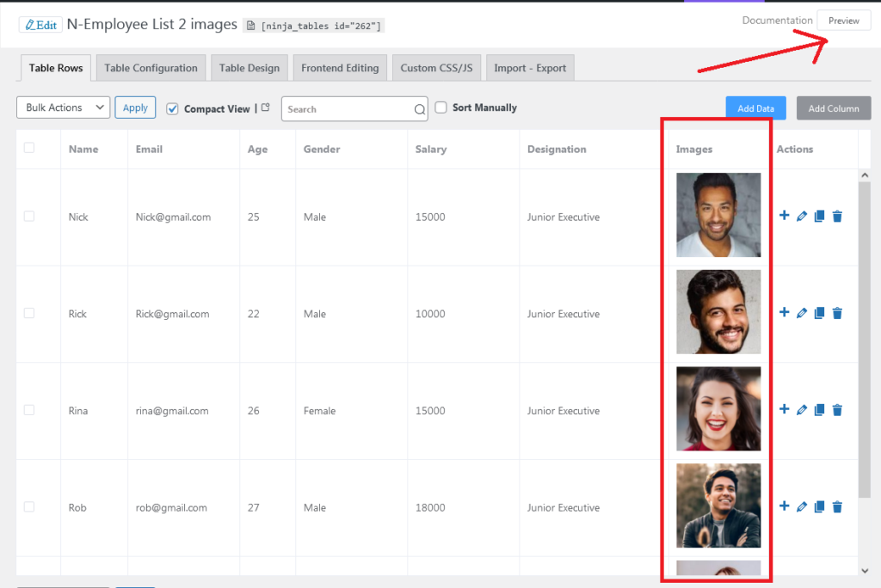The width and height of the screenshot is (881, 588).
Task: Open the Import - Export tab
Action: click(529, 68)
